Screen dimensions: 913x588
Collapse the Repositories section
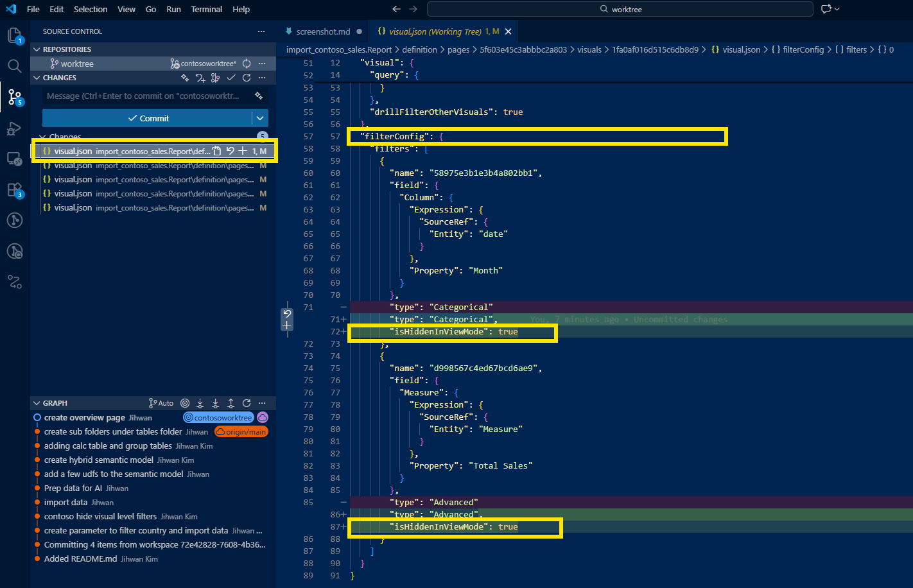37,49
